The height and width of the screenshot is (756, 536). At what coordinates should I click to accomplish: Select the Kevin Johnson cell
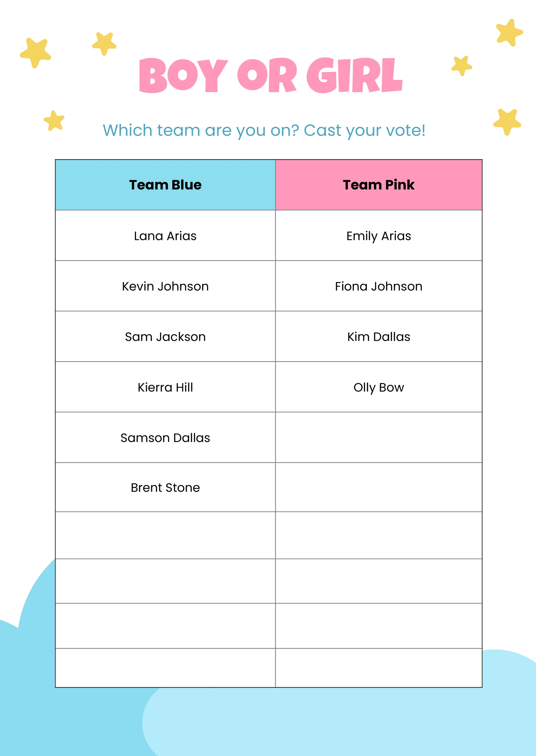(165, 286)
